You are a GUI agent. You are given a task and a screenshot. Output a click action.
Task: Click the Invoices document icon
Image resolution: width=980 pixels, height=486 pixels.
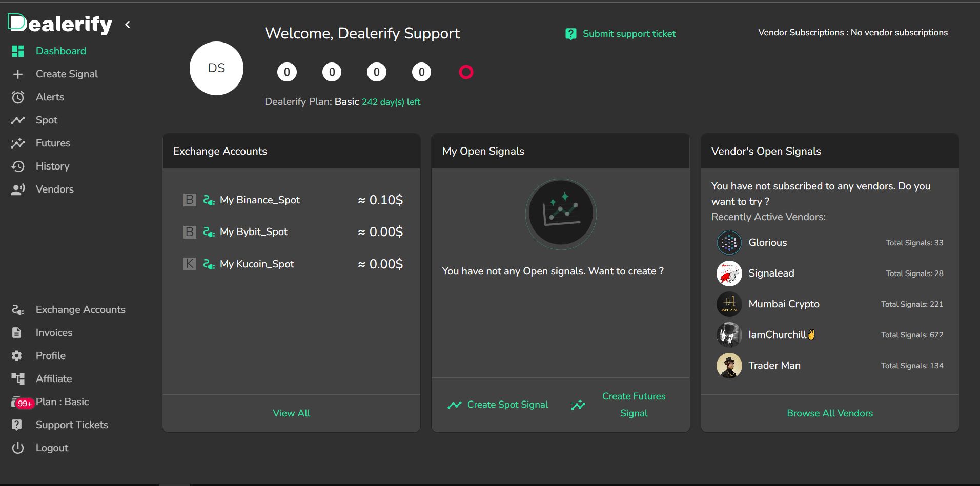pos(17,332)
